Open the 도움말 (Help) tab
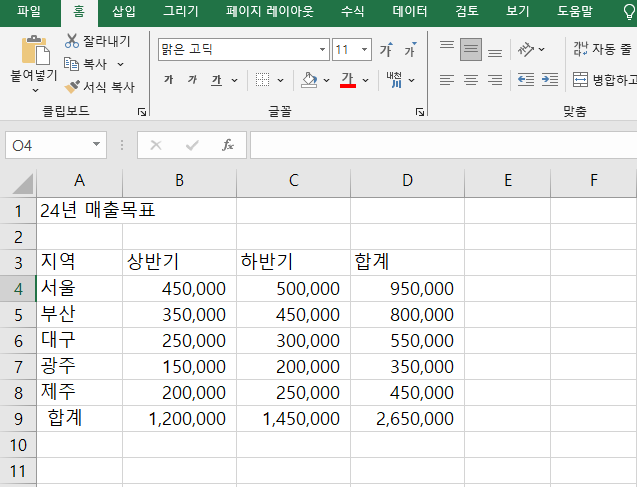 tap(575, 11)
